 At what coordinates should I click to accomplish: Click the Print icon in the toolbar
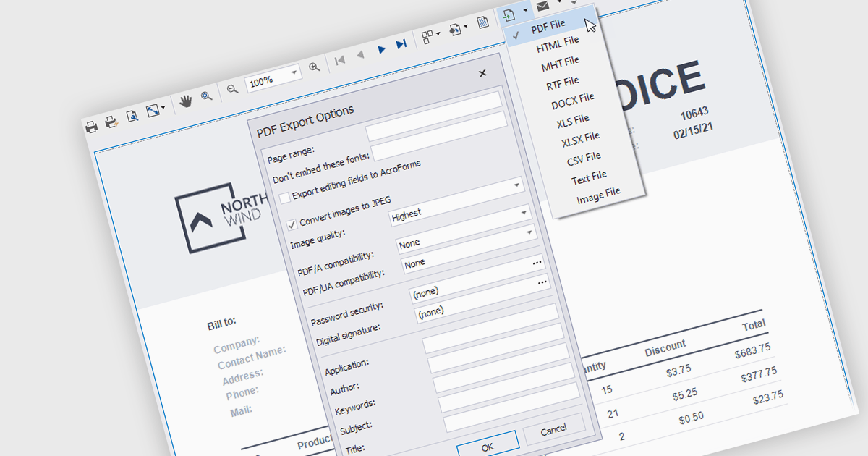click(x=92, y=127)
